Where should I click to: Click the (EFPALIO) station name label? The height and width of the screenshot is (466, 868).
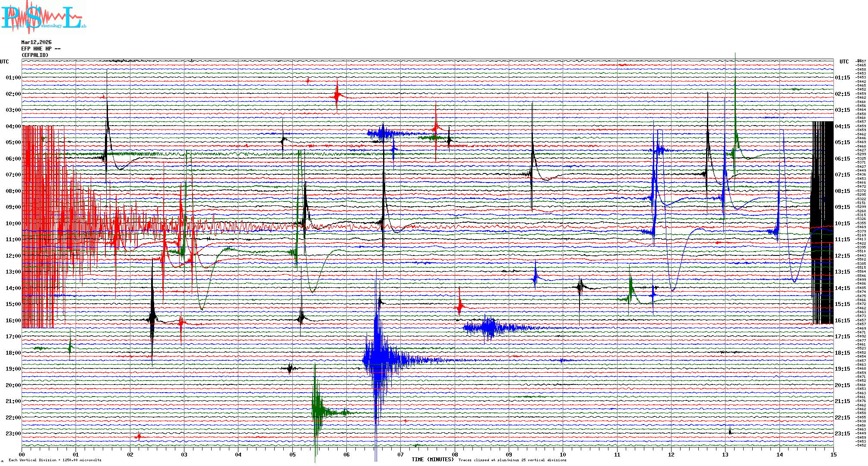(35, 55)
